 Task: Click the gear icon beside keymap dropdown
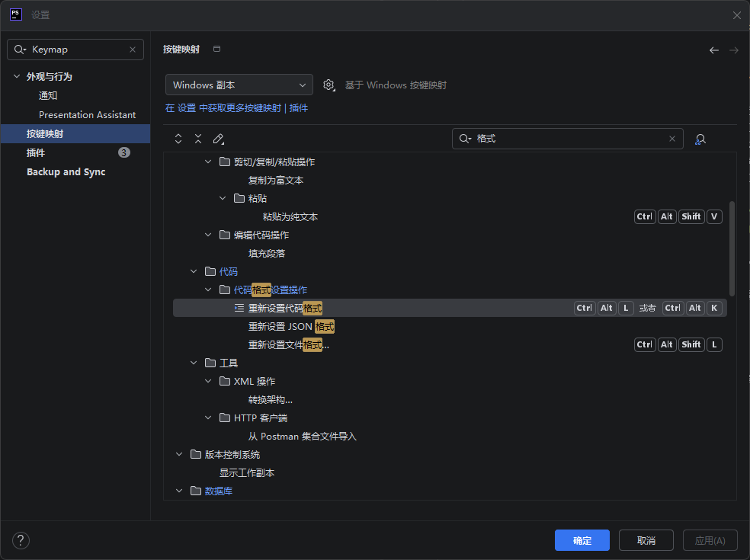[x=329, y=85]
